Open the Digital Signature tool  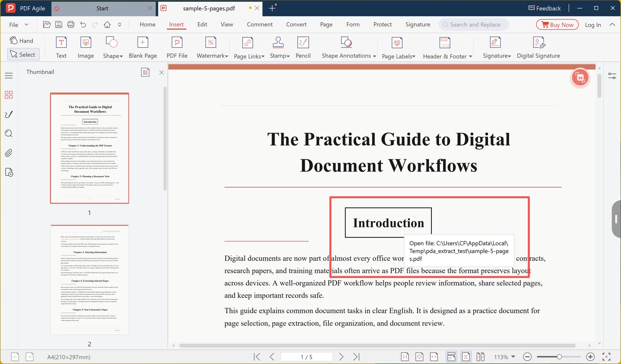(538, 48)
